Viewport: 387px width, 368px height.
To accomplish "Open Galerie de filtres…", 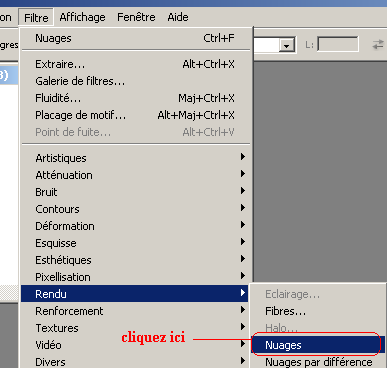I will [135, 81].
